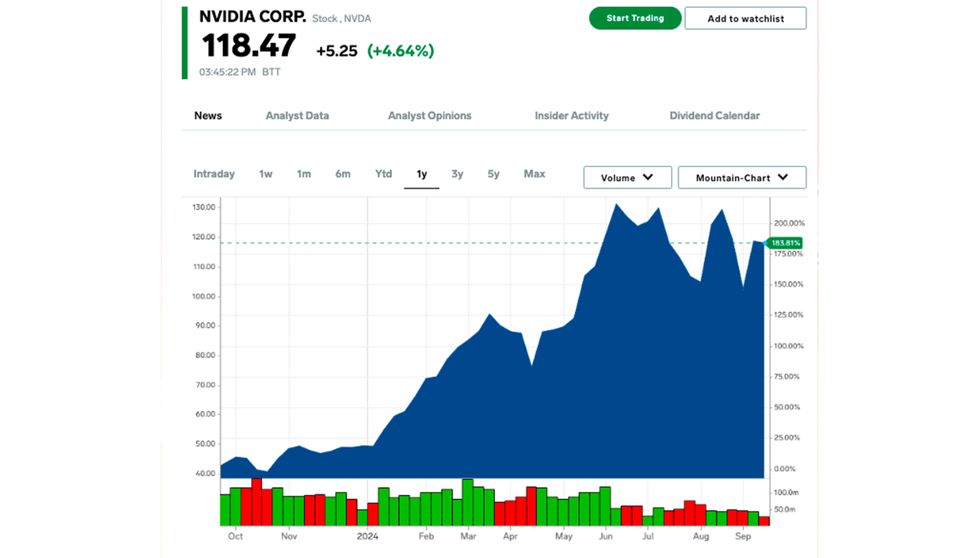
Task: Click the NVIDIA CORP. stock title
Action: [253, 17]
